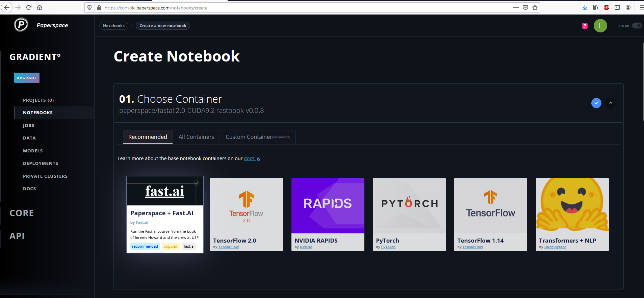The width and height of the screenshot is (644, 298).
Task: Click the pink help question icon
Action: 585,26
